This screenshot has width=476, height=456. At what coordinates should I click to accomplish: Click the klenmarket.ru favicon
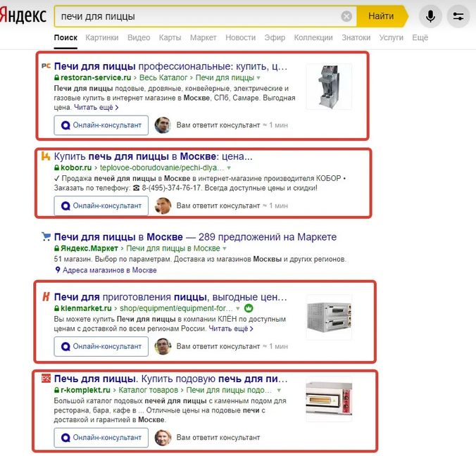pyautogui.click(x=46, y=296)
